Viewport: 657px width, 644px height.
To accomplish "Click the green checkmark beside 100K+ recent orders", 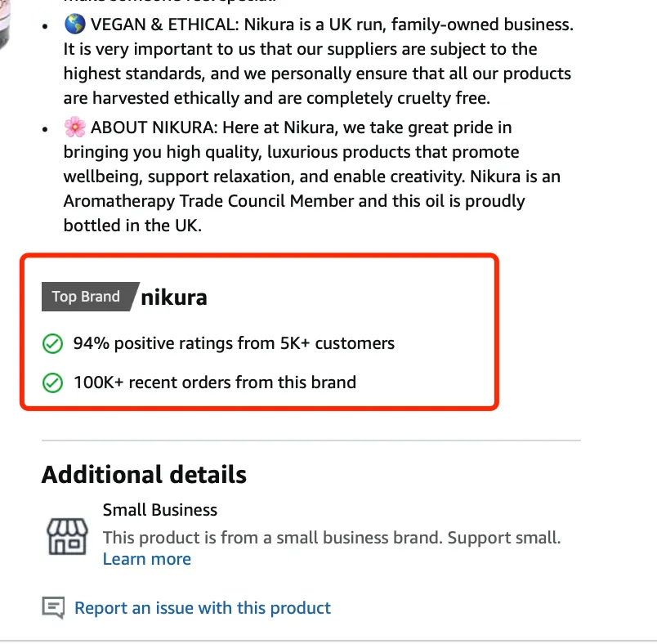I will tap(52, 382).
